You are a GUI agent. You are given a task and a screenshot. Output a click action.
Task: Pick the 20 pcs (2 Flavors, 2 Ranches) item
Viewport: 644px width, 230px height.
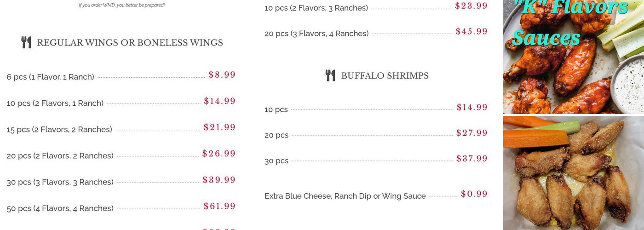(x=60, y=155)
